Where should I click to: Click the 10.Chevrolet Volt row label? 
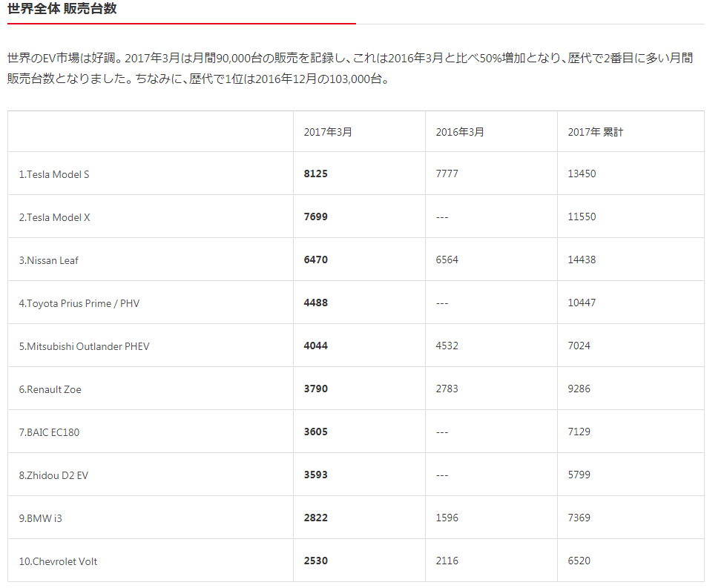[x=58, y=561]
